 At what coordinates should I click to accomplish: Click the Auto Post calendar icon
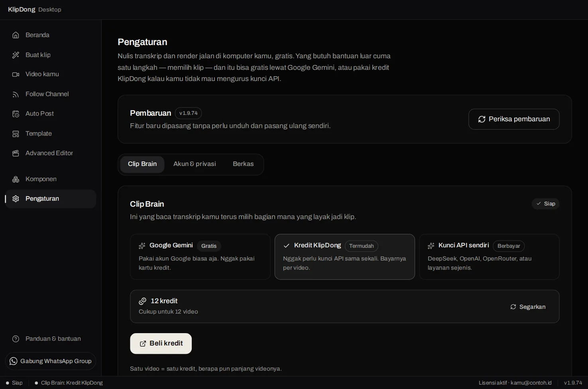[16, 114]
